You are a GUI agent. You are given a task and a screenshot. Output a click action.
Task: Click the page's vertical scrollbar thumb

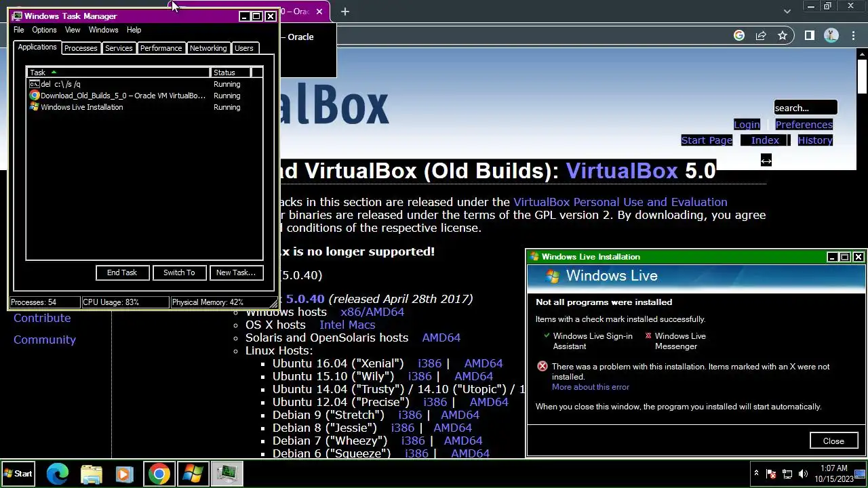[x=862, y=77]
